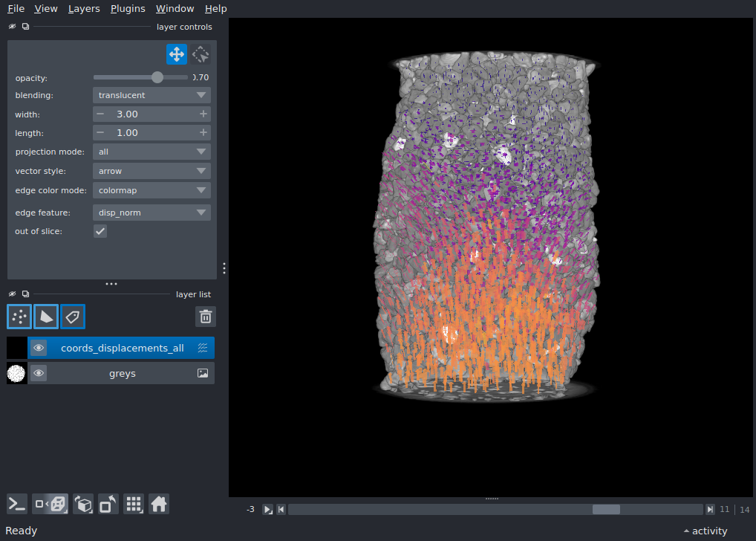Viewport: 756px width, 541px height.
Task: Toggle 2D/3D view mode
Action: pyautogui.click(x=50, y=504)
